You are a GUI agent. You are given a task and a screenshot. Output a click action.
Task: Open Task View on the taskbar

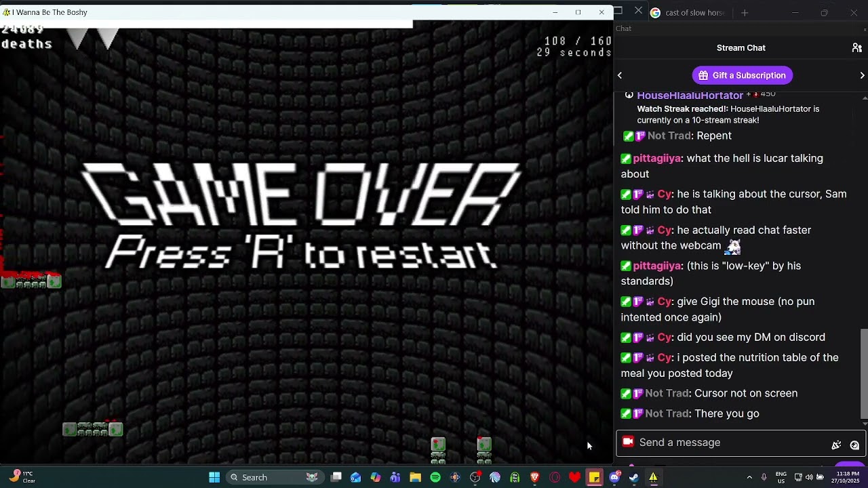click(336, 477)
